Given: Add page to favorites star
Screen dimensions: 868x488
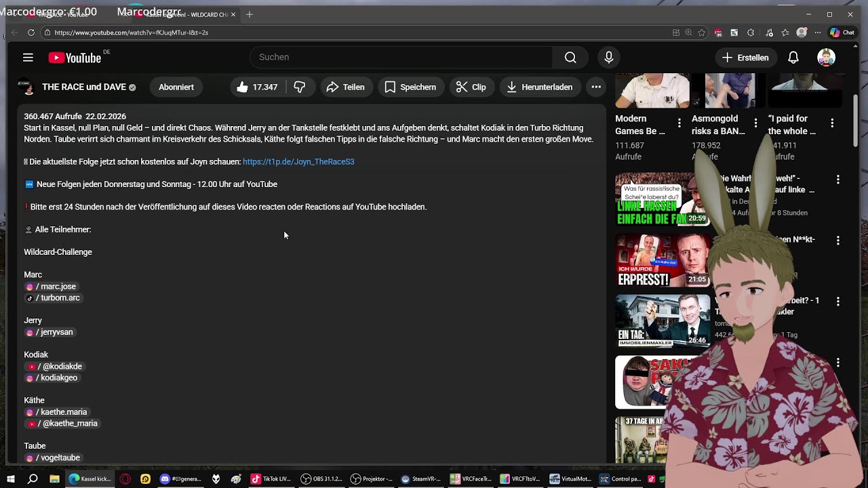Looking at the screenshot, I should coord(701,33).
